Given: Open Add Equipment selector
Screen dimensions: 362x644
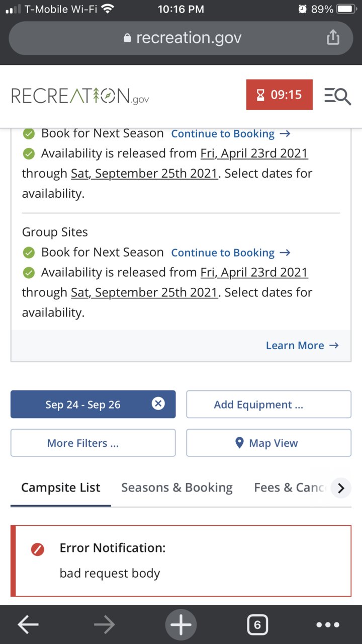Looking at the screenshot, I should 268,405.
